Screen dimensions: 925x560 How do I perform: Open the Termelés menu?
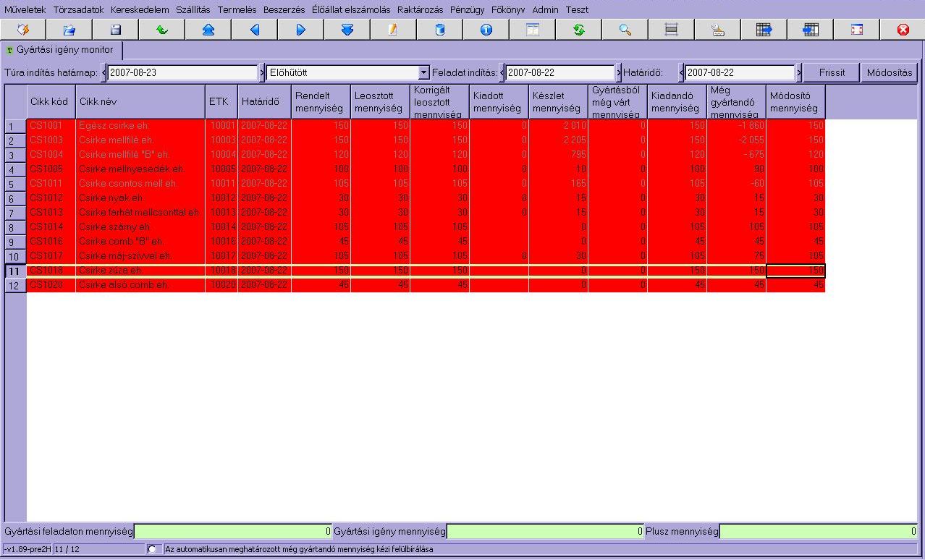click(x=237, y=10)
